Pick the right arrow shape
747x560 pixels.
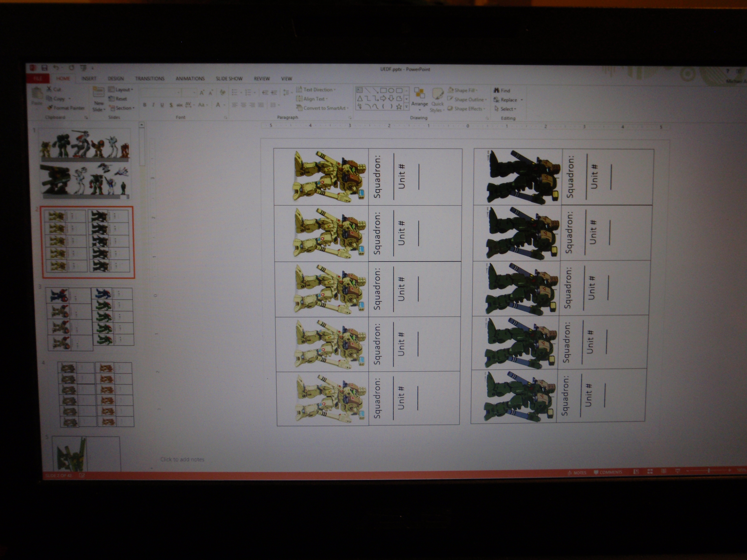click(383, 98)
